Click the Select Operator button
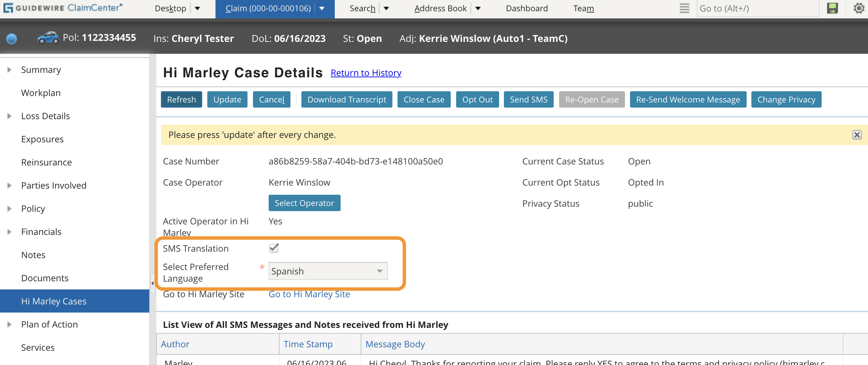Screen dimensions: 868x365 point(304,203)
